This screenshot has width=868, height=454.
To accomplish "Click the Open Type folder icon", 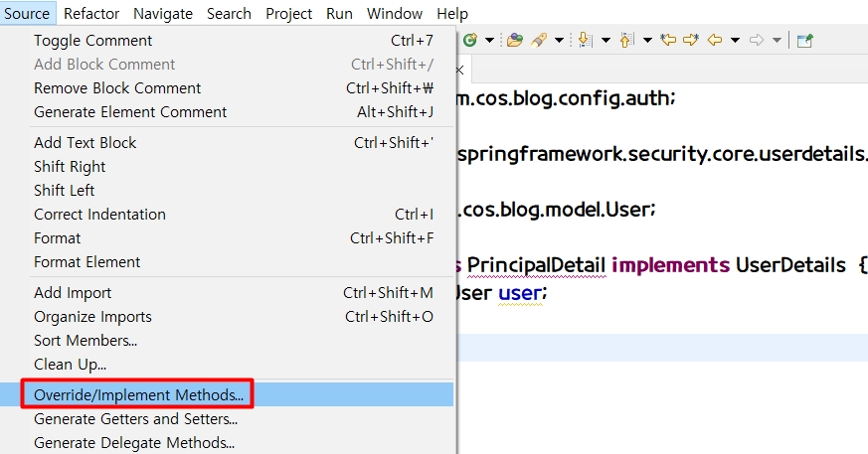I will [515, 40].
